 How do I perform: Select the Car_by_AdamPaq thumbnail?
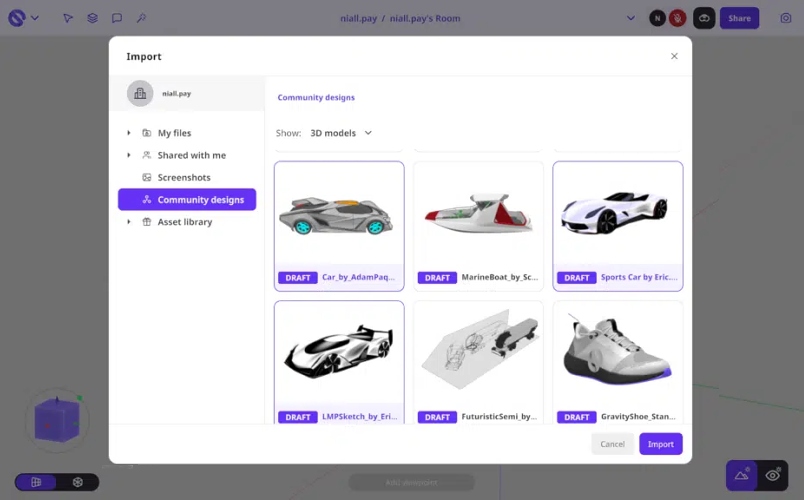(x=339, y=226)
